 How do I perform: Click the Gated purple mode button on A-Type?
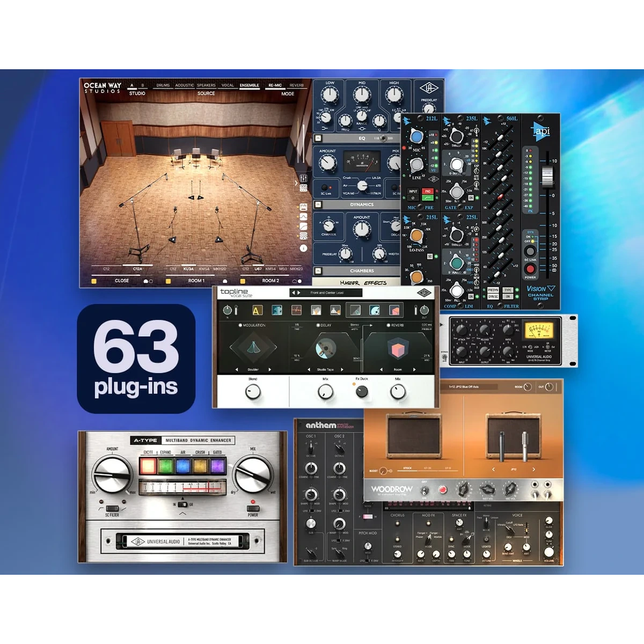click(x=218, y=466)
